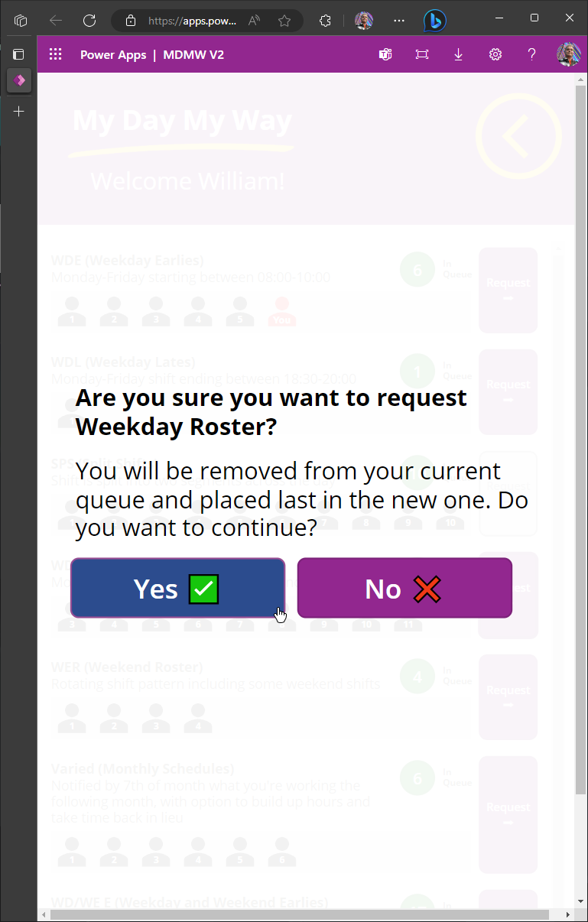This screenshot has width=588, height=922.
Task: Click the address bar URL field
Action: tap(191, 21)
